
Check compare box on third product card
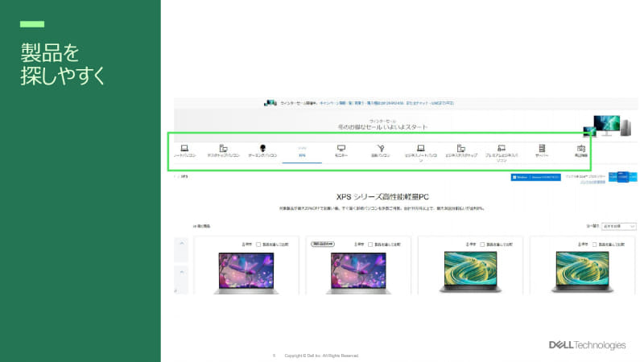click(482, 245)
